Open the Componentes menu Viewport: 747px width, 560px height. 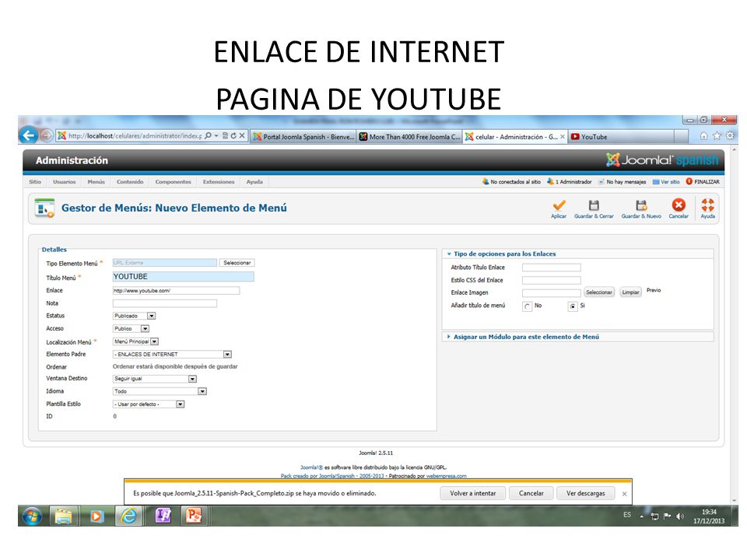pos(173,182)
